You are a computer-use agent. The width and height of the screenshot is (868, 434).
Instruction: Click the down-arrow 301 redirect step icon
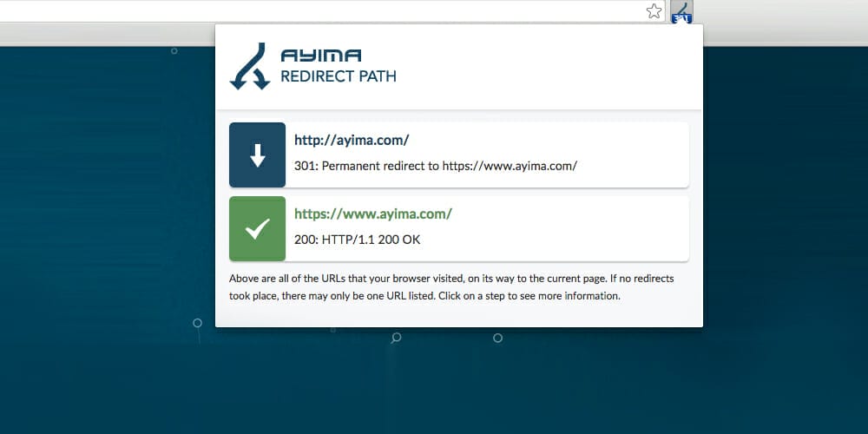(x=258, y=155)
